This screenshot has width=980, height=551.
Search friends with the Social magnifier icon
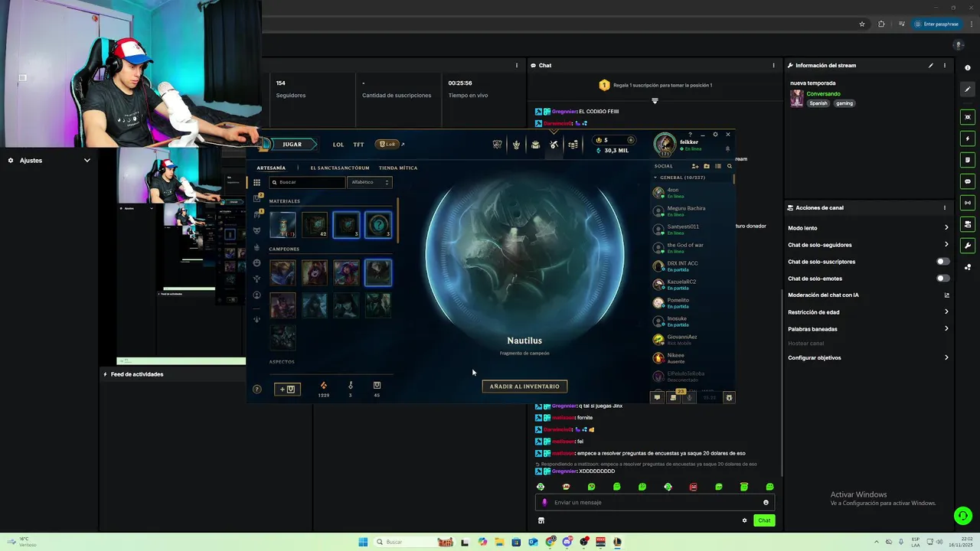point(729,166)
